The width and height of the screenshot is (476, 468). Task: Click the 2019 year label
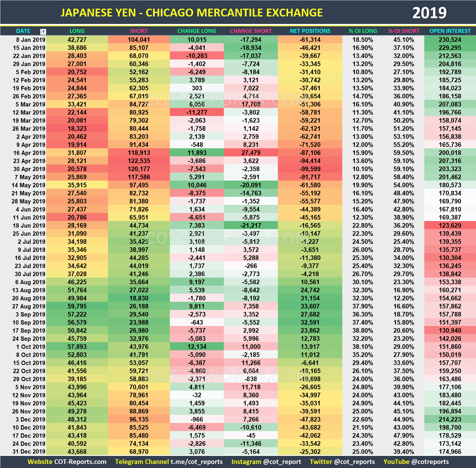click(430, 12)
